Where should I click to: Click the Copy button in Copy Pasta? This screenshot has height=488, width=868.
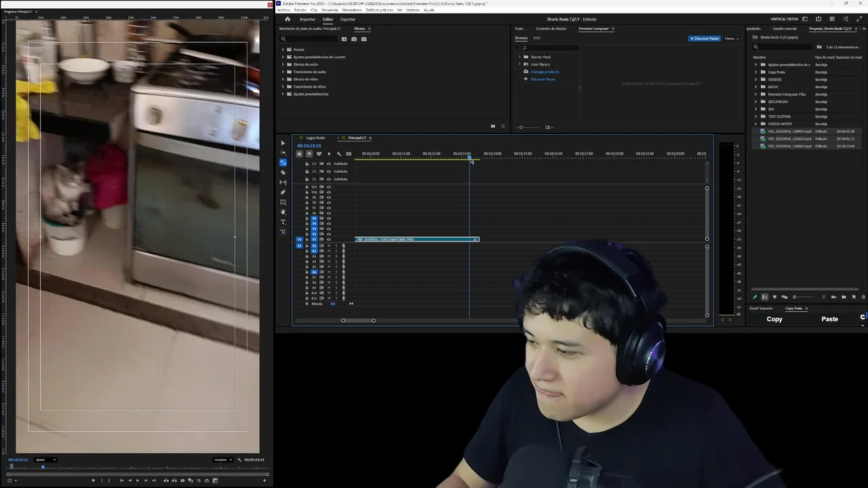[x=774, y=319]
